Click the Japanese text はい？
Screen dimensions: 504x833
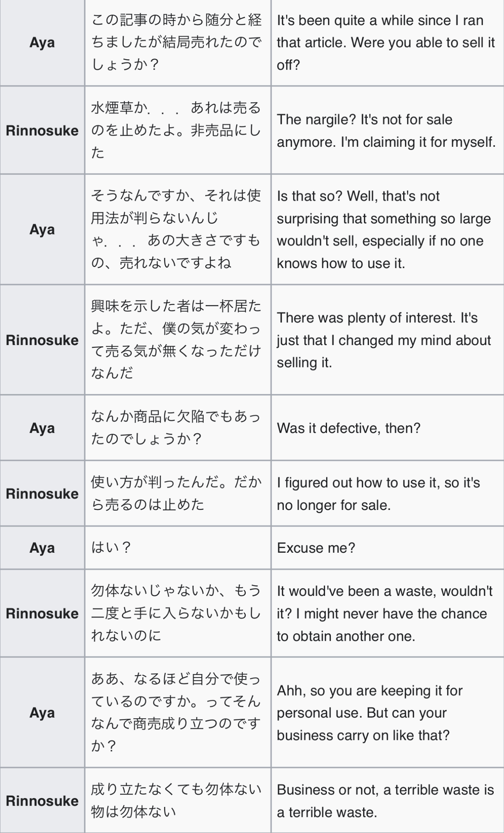click(x=111, y=547)
